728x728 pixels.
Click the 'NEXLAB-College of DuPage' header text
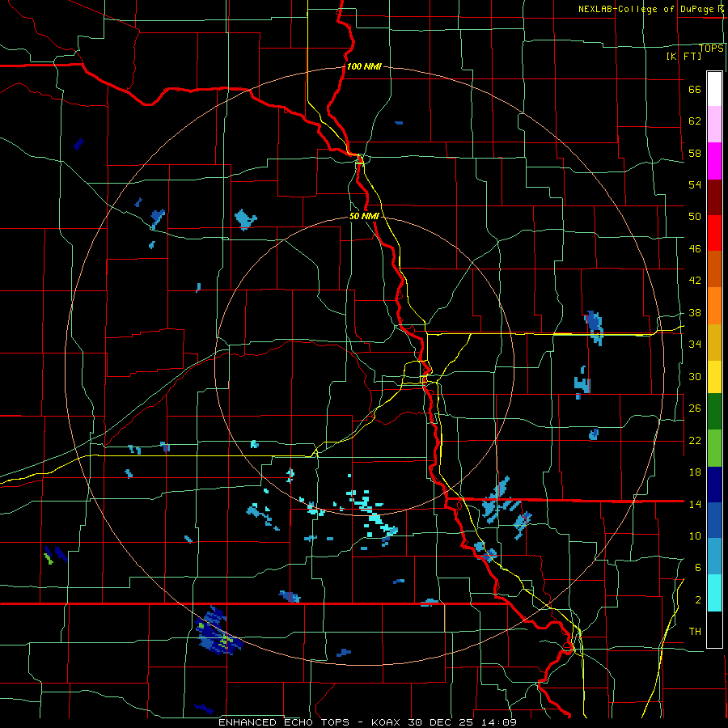[x=647, y=9]
